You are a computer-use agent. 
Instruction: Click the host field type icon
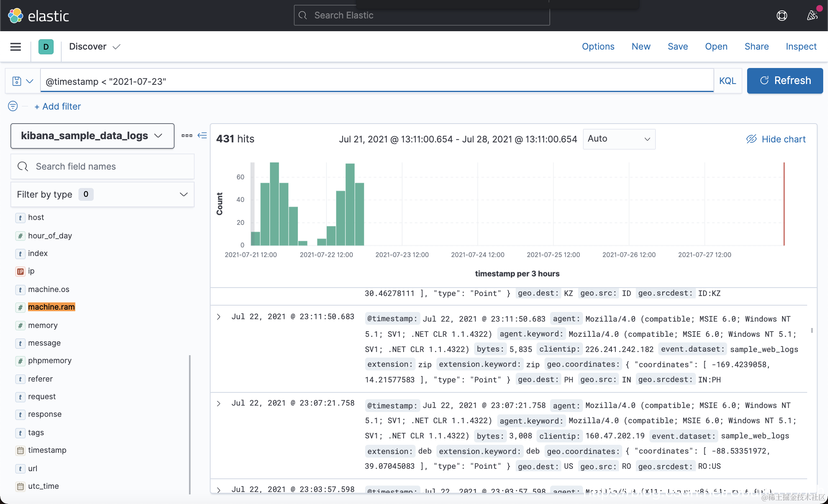pyautogui.click(x=20, y=218)
